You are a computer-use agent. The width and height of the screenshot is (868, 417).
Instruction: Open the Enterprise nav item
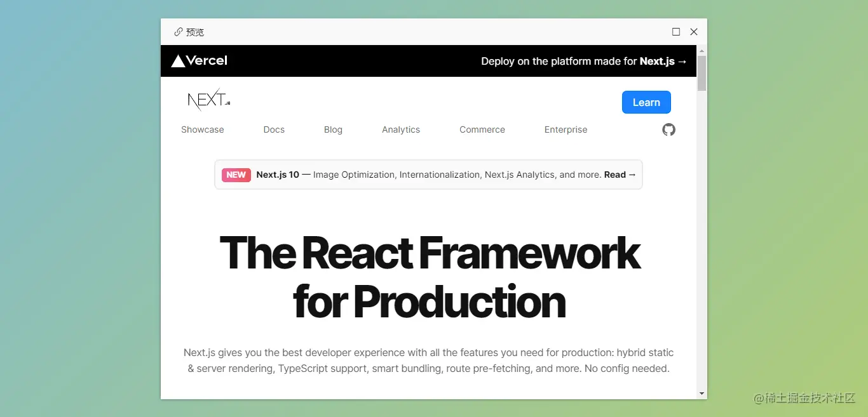pyautogui.click(x=566, y=129)
